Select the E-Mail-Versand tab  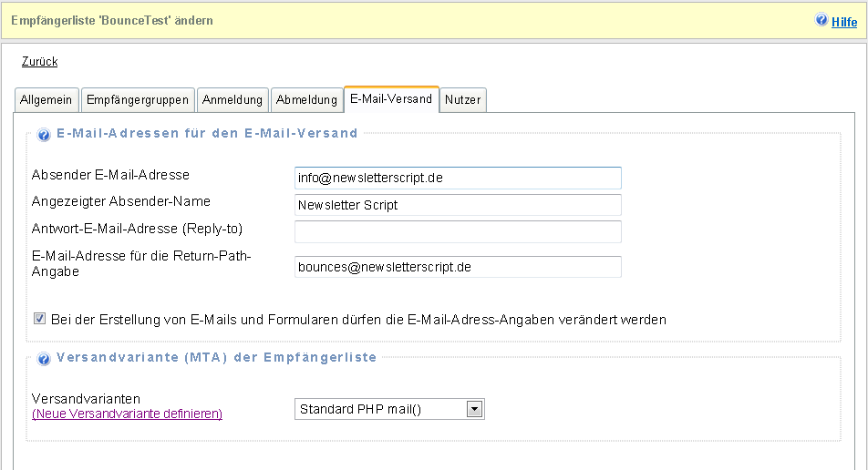pyautogui.click(x=391, y=99)
